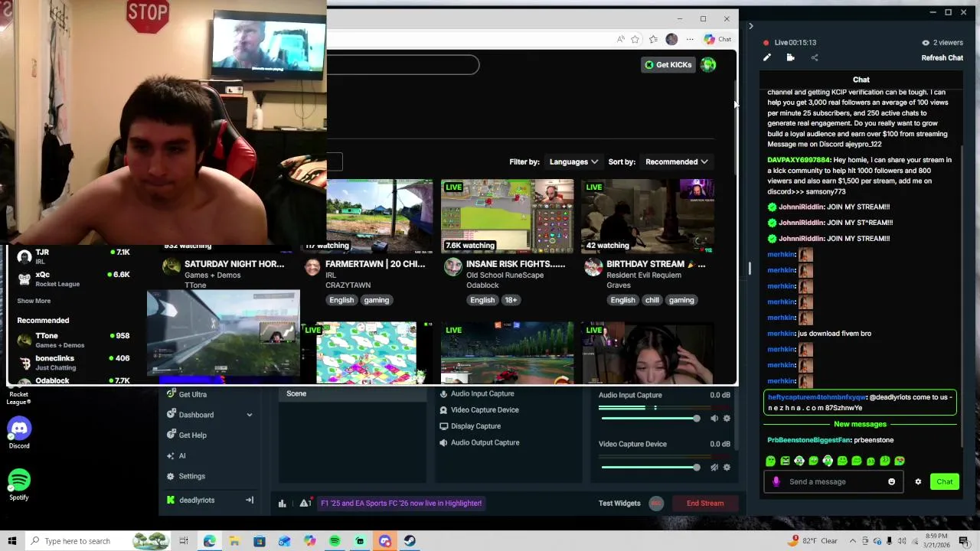Mute the Audio Input Capture mixer channel
Image resolution: width=980 pixels, height=551 pixels.
point(714,419)
